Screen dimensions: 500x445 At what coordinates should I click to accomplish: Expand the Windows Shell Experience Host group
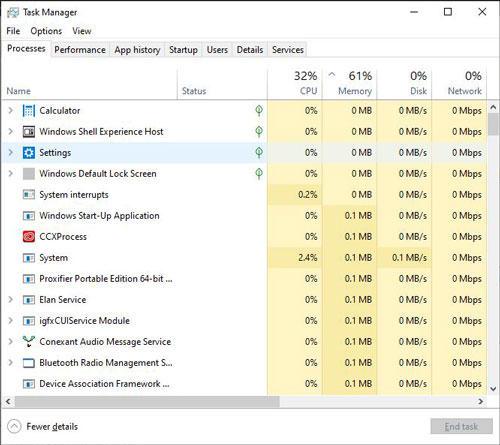[11, 132]
